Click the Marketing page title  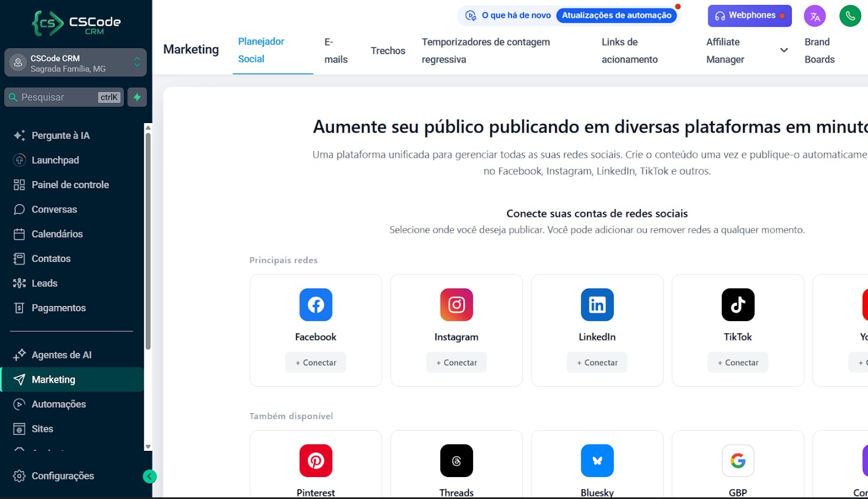pos(191,49)
